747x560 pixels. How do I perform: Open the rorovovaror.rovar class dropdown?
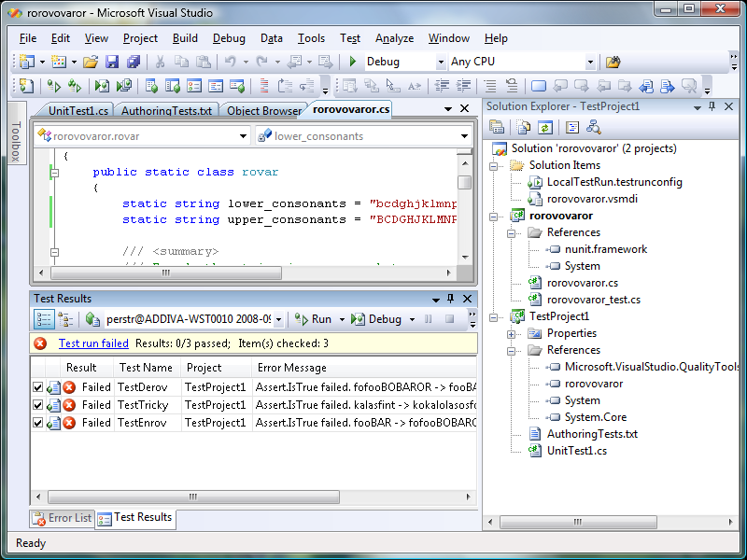click(x=243, y=136)
